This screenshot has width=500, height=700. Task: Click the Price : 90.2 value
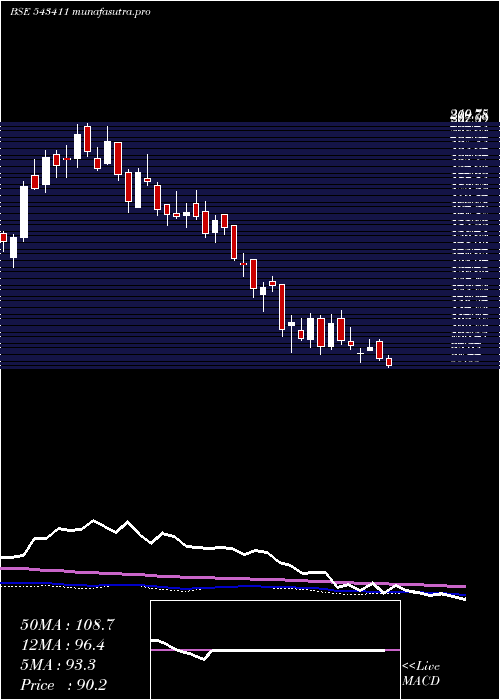click(x=64, y=685)
